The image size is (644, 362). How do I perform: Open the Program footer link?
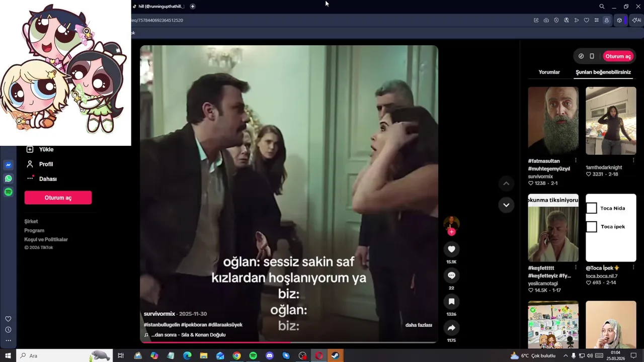tap(34, 230)
